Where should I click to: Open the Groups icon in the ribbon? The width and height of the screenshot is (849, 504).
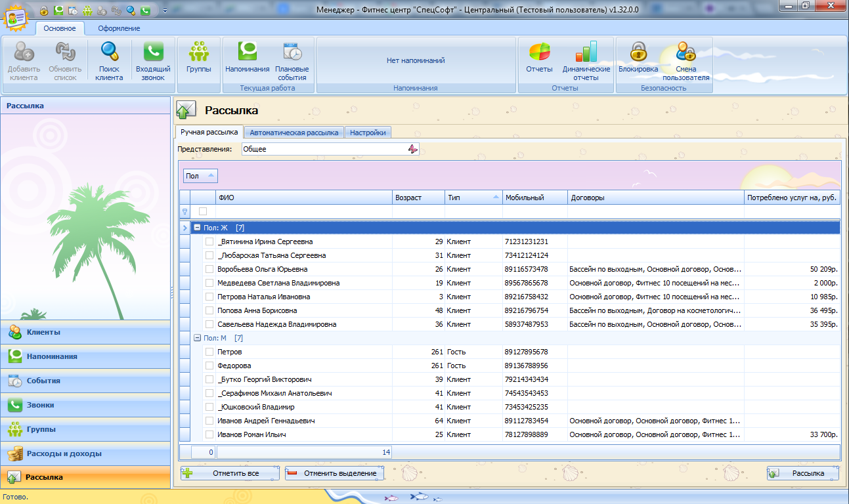point(198,52)
